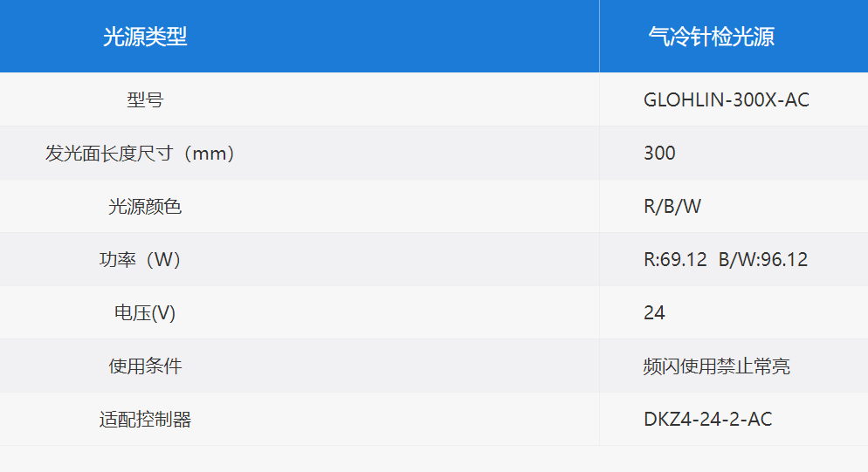Select model text GLOHLIN-300X-AC
The height and width of the screenshot is (472, 868).
coord(727,99)
